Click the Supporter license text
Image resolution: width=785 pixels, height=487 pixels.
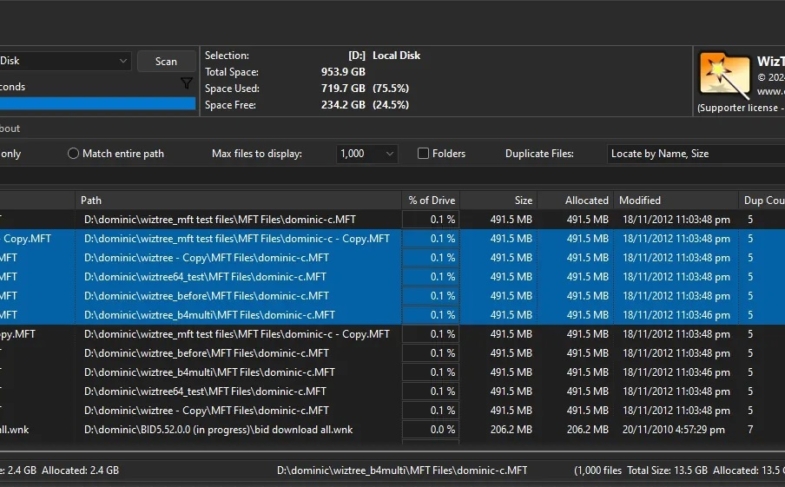[x=741, y=108]
